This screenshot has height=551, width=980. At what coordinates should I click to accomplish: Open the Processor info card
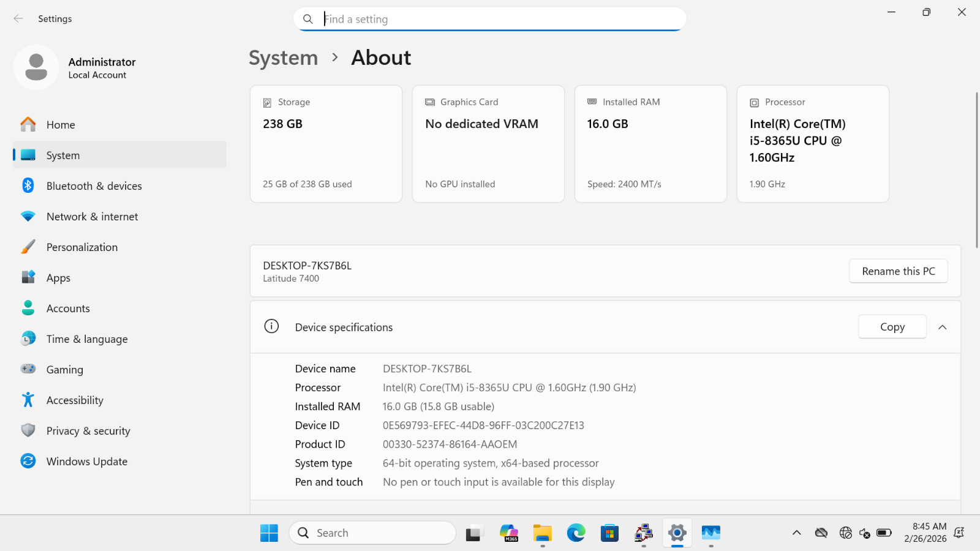[813, 144]
